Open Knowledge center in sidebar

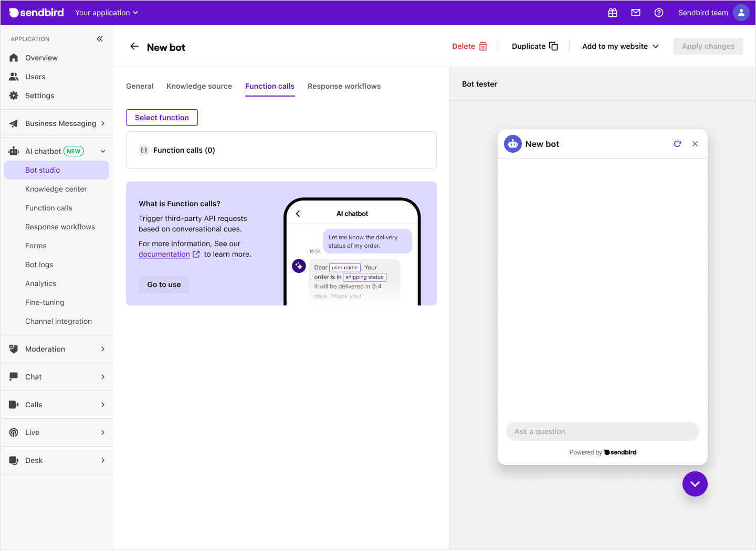point(57,189)
